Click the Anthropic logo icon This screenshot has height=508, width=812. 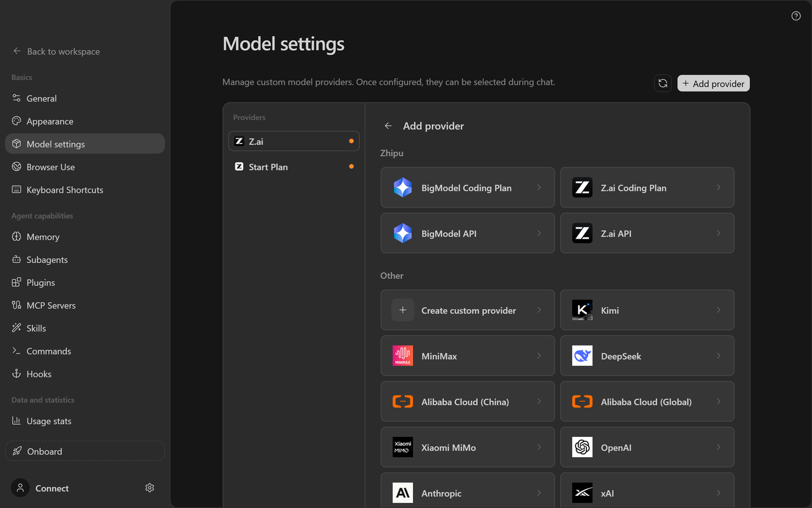(403, 493)
